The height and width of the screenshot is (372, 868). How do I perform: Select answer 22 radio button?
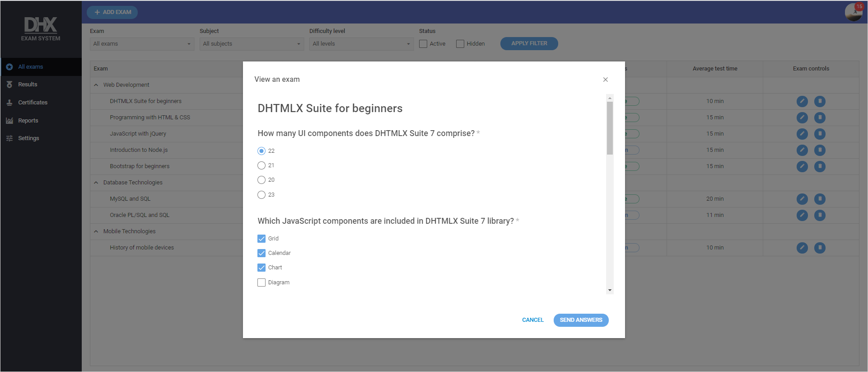coord(261,151)
